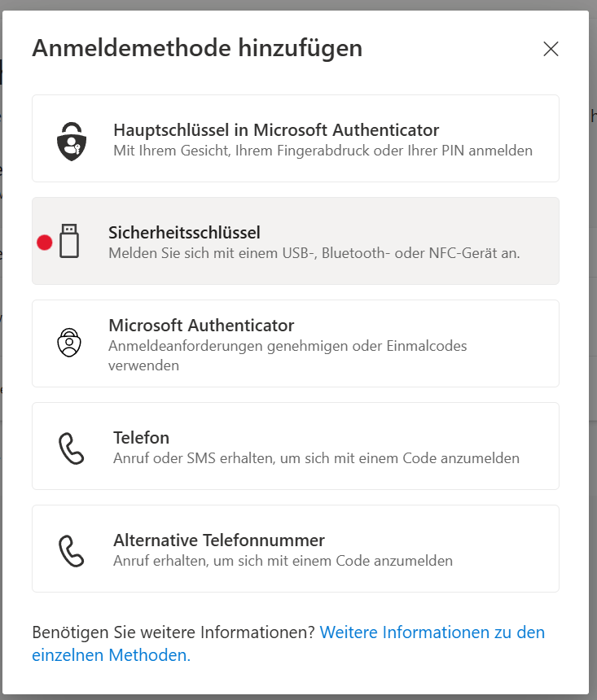Choose Alternative Telefonnummer as sign-in method
The width and height of the screenshot is (597, 700).
pyautogui.click(x=218, y=540)
